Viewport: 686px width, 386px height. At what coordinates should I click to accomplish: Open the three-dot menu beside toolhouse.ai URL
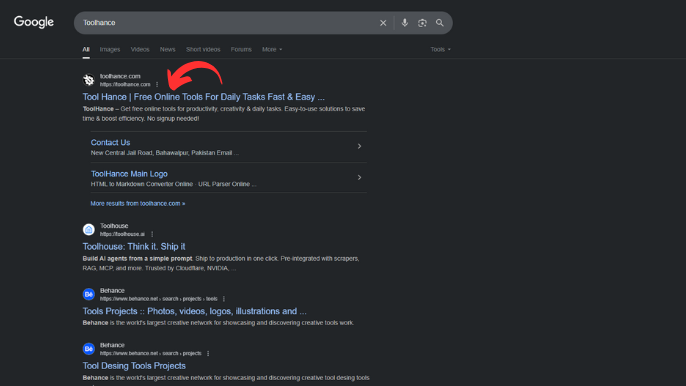(x=152, y=234)
